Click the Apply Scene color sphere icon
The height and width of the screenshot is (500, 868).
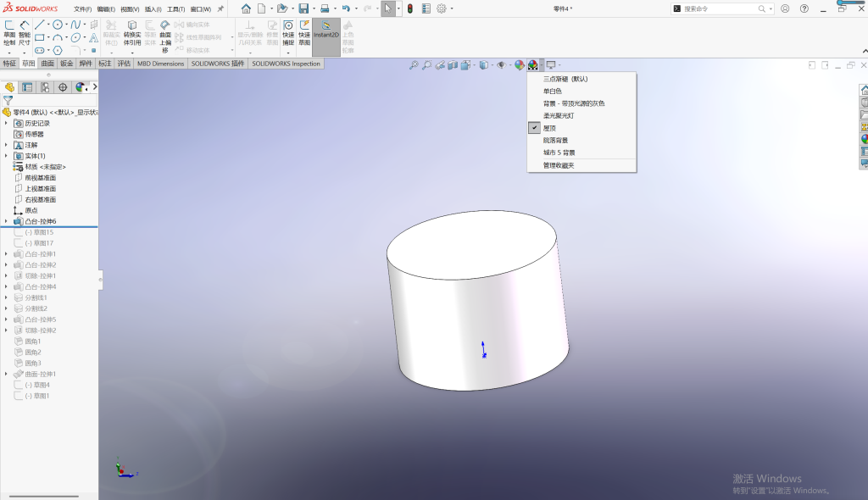(532, 64)
